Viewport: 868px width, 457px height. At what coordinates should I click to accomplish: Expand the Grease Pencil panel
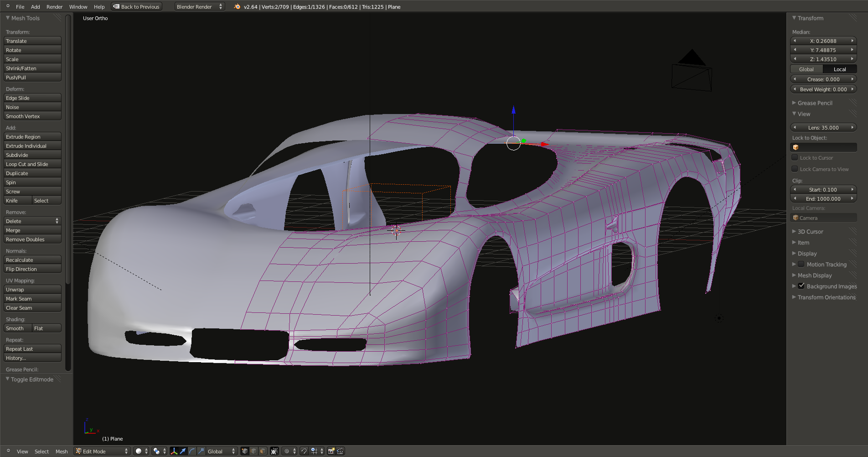[815, 103]
